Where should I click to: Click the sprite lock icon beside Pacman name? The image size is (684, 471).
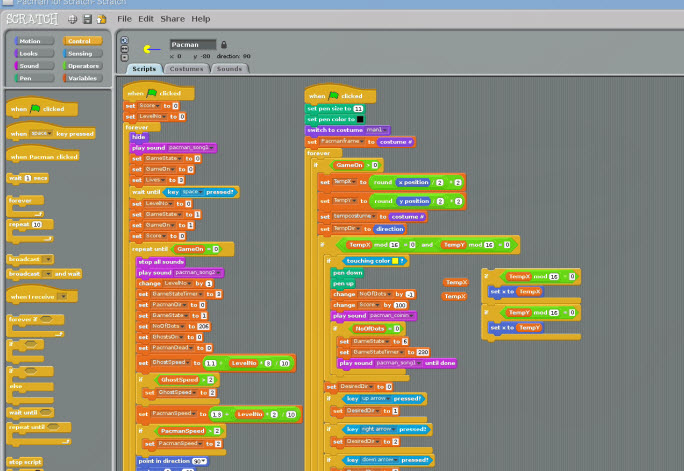point(223,44)
